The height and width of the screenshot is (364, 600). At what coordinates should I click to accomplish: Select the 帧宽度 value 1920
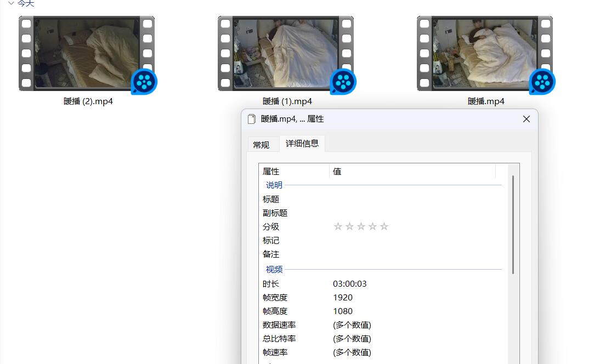tap(342, 298)
